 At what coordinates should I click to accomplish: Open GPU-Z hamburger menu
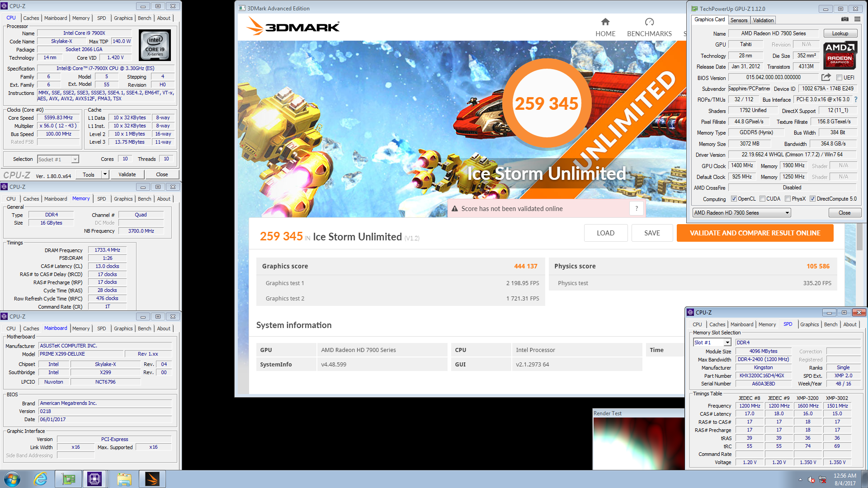857,19
